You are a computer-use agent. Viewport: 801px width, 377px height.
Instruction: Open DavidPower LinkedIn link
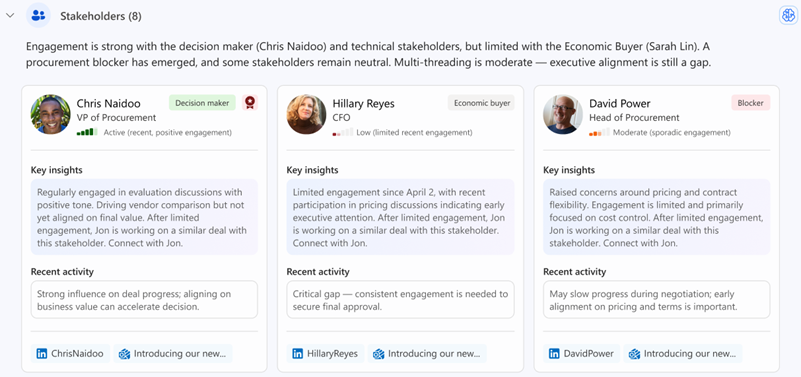coord(582,354)
